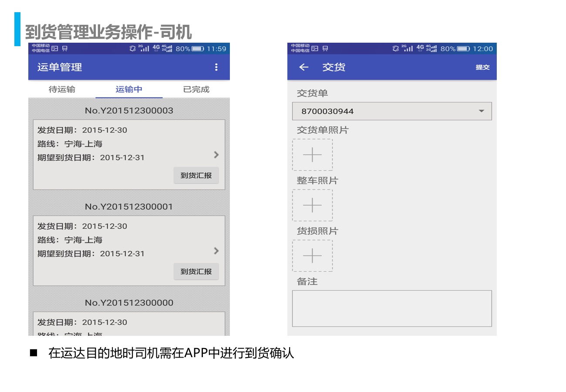The image size is (566, 392).
Task: Switch to the 已完成 tab
Action: click(x=196, y=89)
